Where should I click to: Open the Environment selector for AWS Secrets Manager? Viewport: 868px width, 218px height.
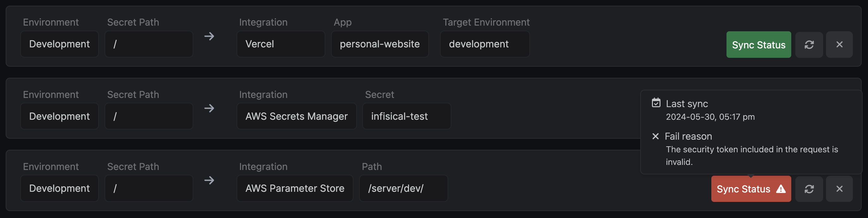pos(59,116)
